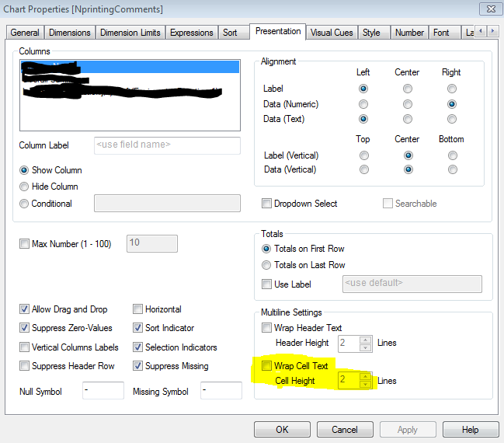Check the Horizontal option
Viewport: 504px width, 443px height.
[x=137, y=309]
